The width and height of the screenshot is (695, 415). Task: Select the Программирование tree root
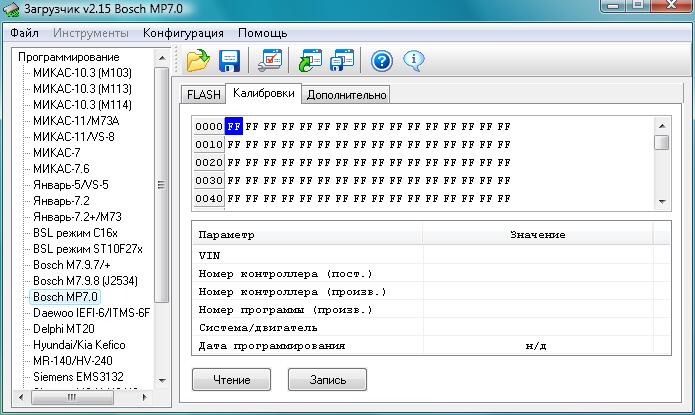click(x=69, y=57)
